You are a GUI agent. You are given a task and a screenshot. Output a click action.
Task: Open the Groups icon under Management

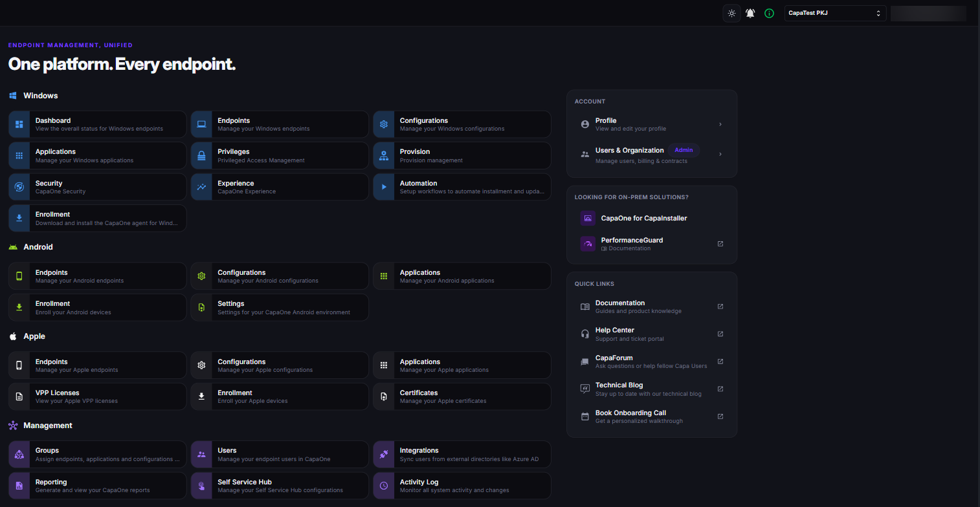tap(19, 455)
